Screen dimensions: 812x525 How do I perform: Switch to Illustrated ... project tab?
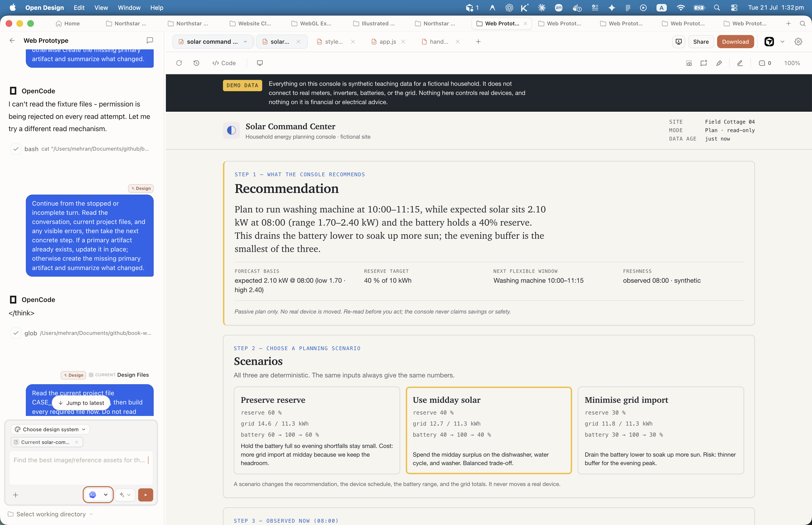coord(374,24)
